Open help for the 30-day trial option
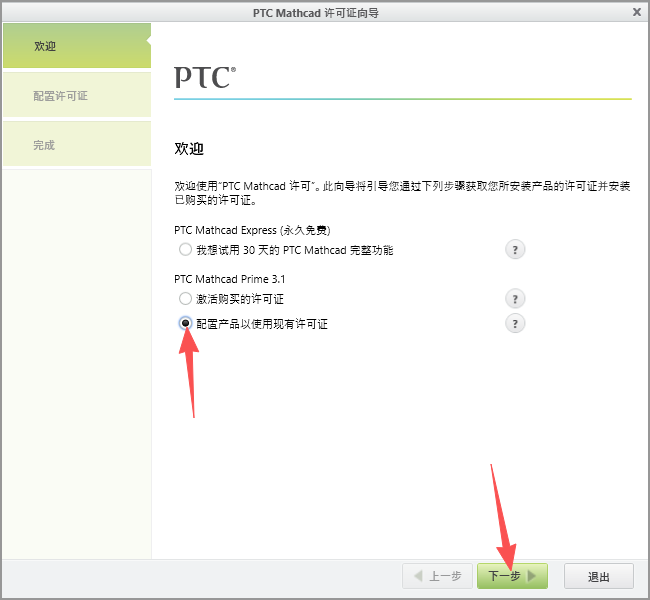Viewport: 650px width, 600px height. point(515,250)
